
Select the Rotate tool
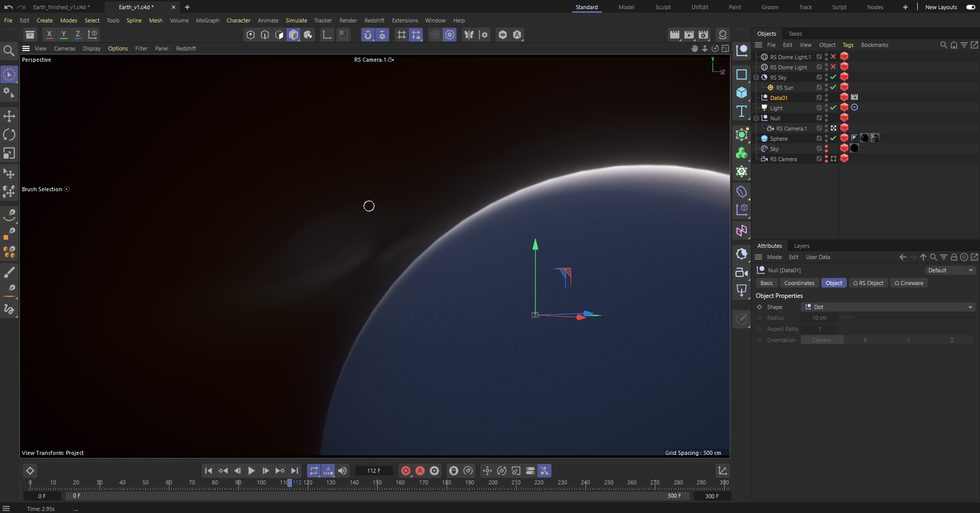pos(9,135)
